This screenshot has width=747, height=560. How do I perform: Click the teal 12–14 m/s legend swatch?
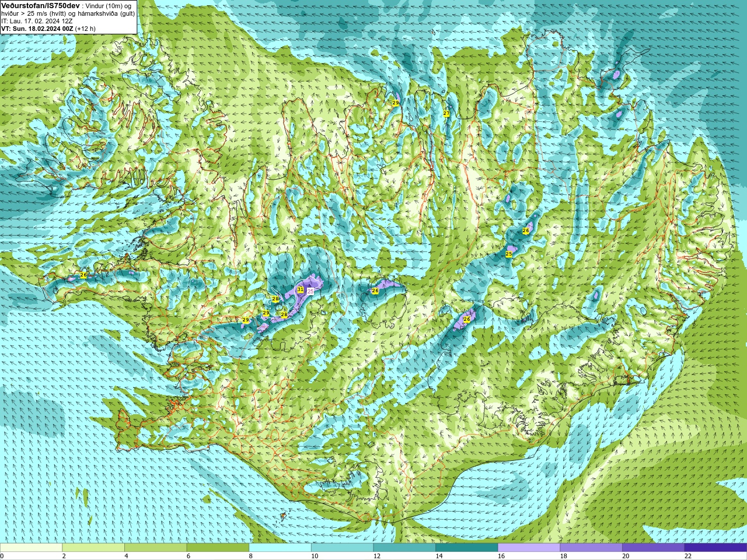(404, 548)
